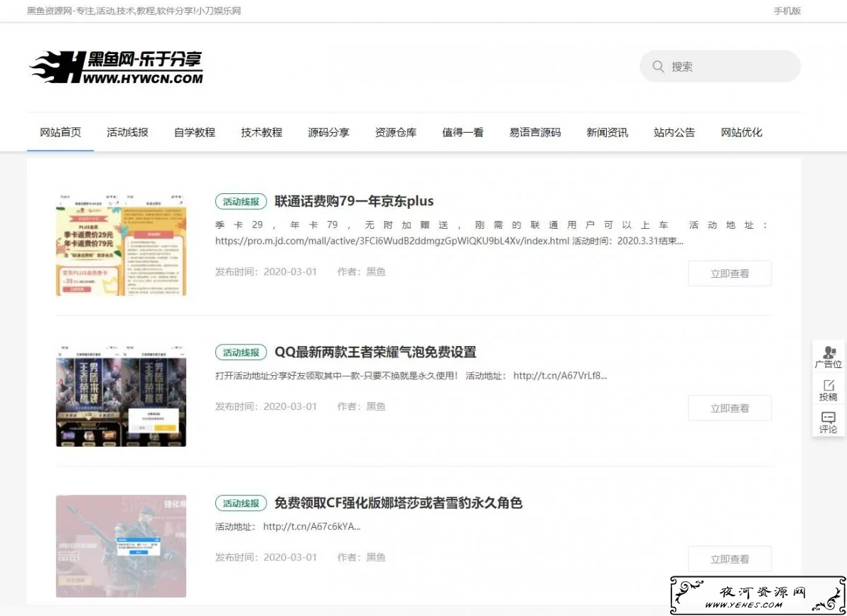Open 网站优化 navigation item
847x616 pixels.
pyautogui.click(x=741, y=132)
